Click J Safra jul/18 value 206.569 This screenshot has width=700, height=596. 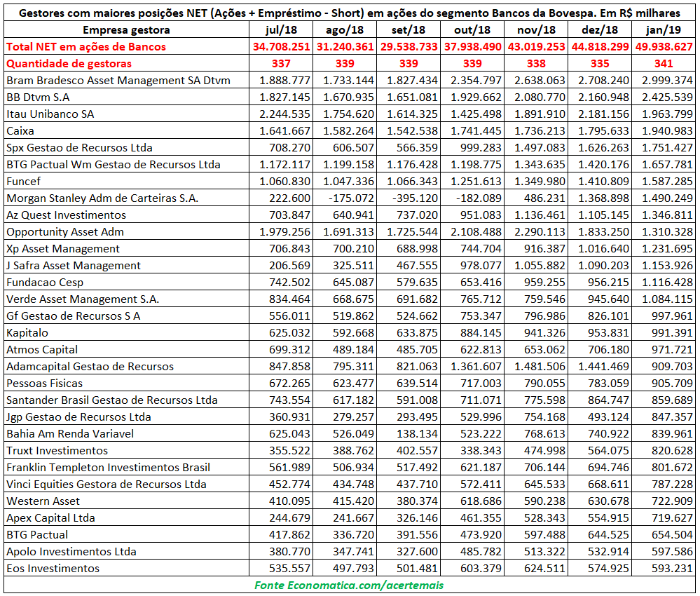point(289,265)
